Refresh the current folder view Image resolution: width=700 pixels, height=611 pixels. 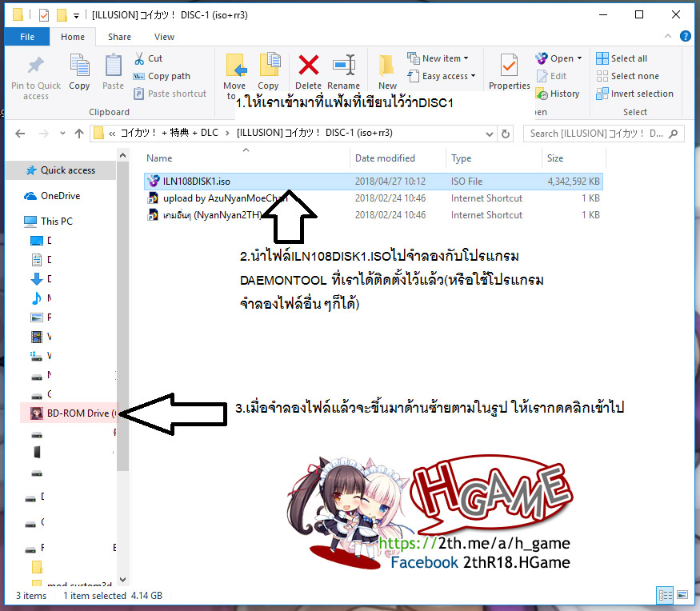click(506, 134)
